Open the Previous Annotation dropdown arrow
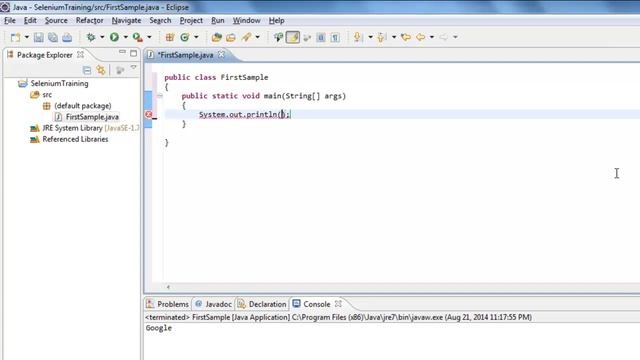Viewport: 640px width, 360px height. click(x=394, y=38)
